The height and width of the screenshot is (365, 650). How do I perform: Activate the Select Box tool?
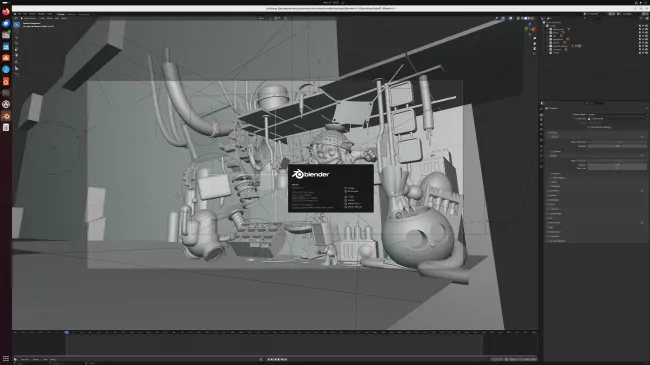tap(17, 24)
